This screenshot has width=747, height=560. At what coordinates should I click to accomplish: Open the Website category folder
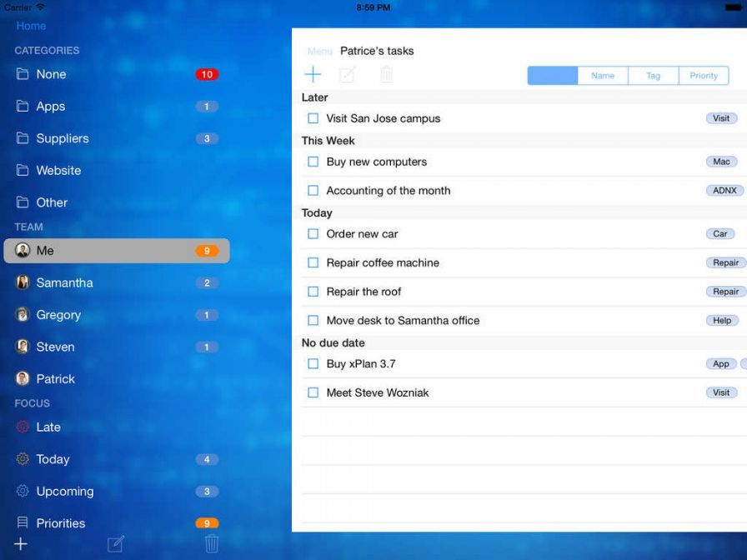click(x=58, y=170)
